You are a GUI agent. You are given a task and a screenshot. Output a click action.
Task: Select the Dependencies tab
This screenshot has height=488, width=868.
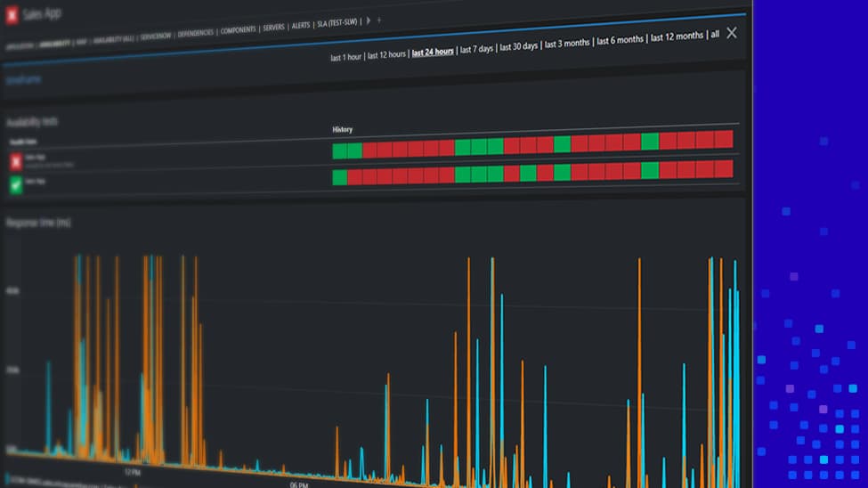pos(195,33)
